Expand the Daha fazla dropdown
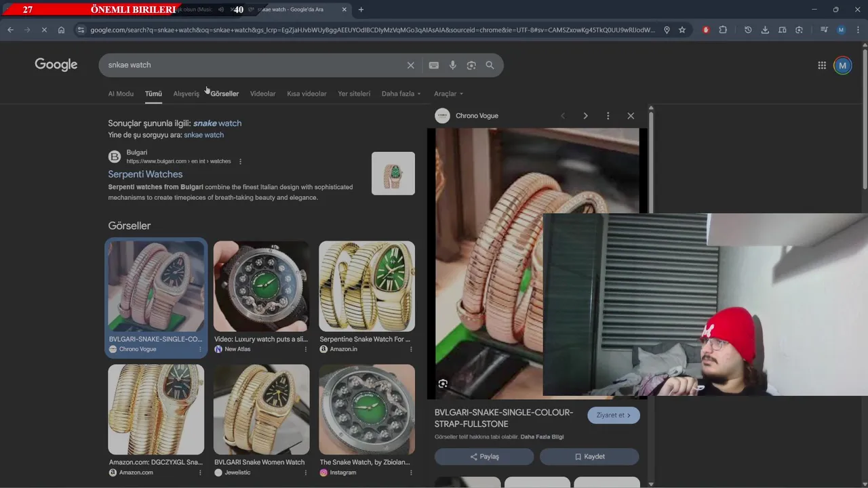Image resolution: width=868 pixels, height=488 pixels. pos(401,94)
